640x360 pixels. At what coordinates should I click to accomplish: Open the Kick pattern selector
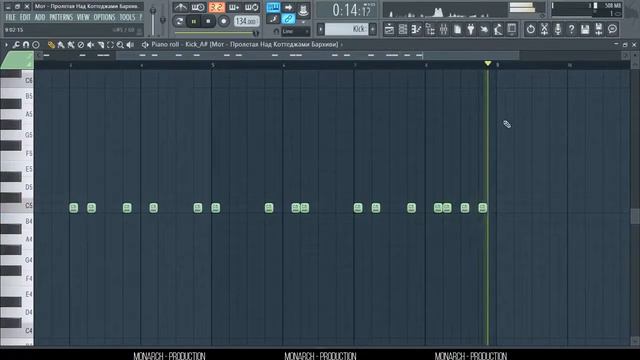click(x=347, y=29)
